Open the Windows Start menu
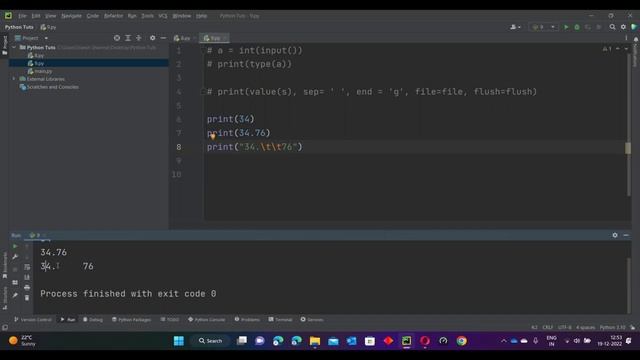The width and height of the screenshot is (640, 360). tap(179, 341)
